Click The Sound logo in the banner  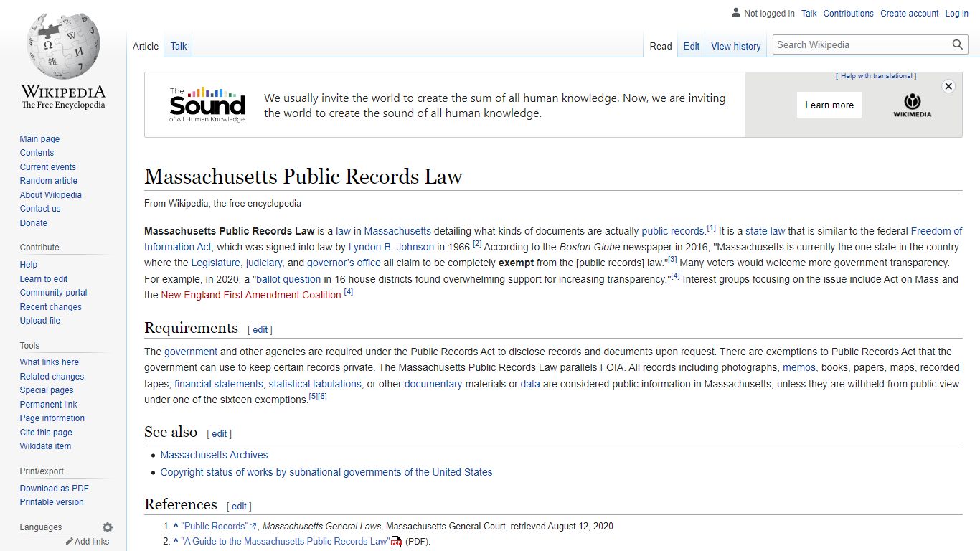coord(207,105)
